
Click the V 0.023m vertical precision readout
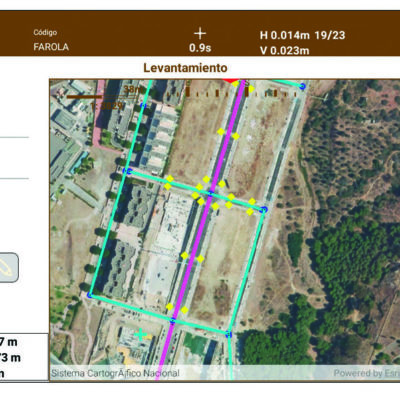coord(285,51)
